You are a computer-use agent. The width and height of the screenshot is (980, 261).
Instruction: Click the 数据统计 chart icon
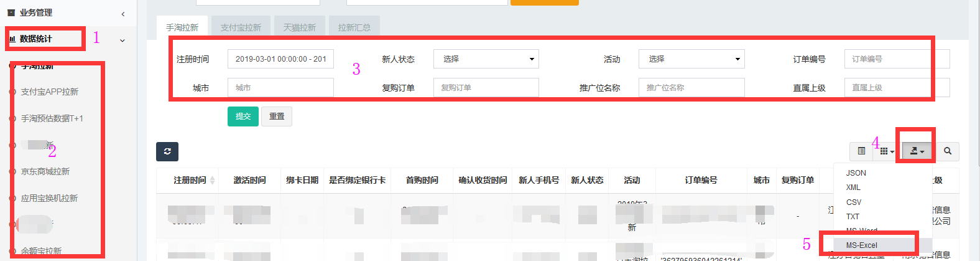pyautogui.click(x=12, y=39)
